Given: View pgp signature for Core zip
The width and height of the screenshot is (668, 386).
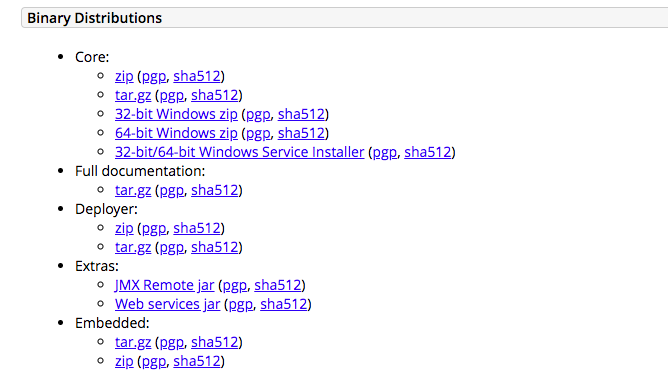Looking at the screenshot, I should [154, 76].
